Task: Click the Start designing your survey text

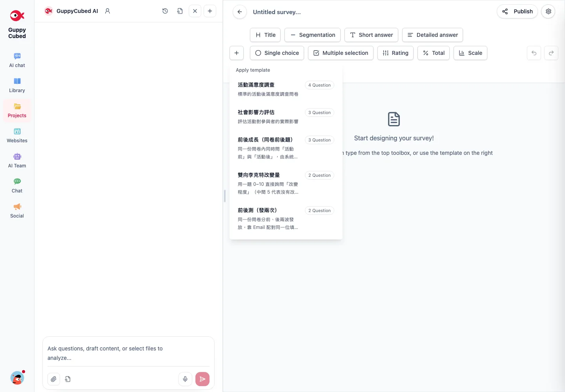Action: tap(394, 138)
